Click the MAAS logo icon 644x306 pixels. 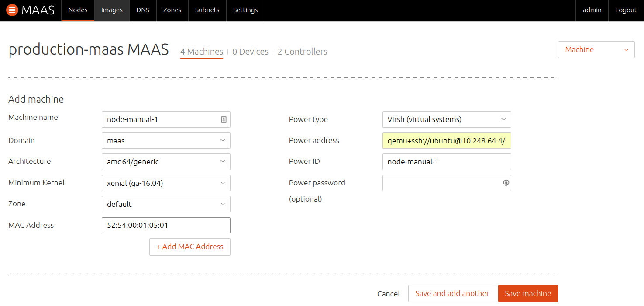[x=12, y=10]
